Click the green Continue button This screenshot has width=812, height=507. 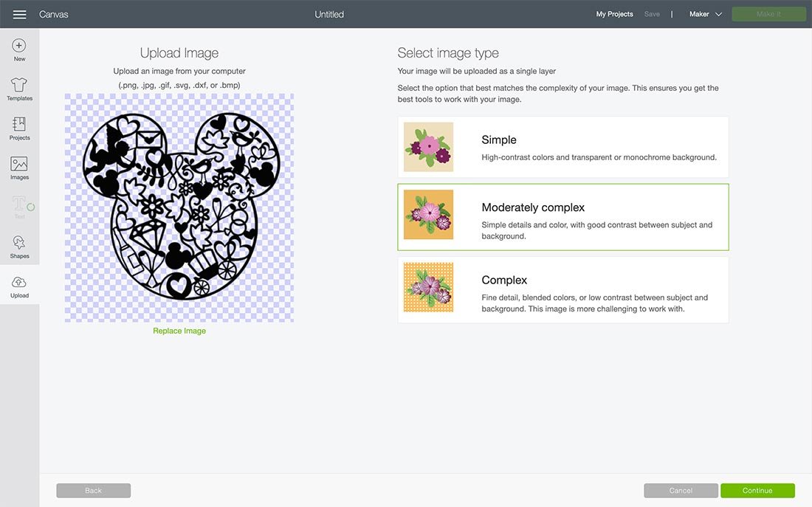click(757, 491)
